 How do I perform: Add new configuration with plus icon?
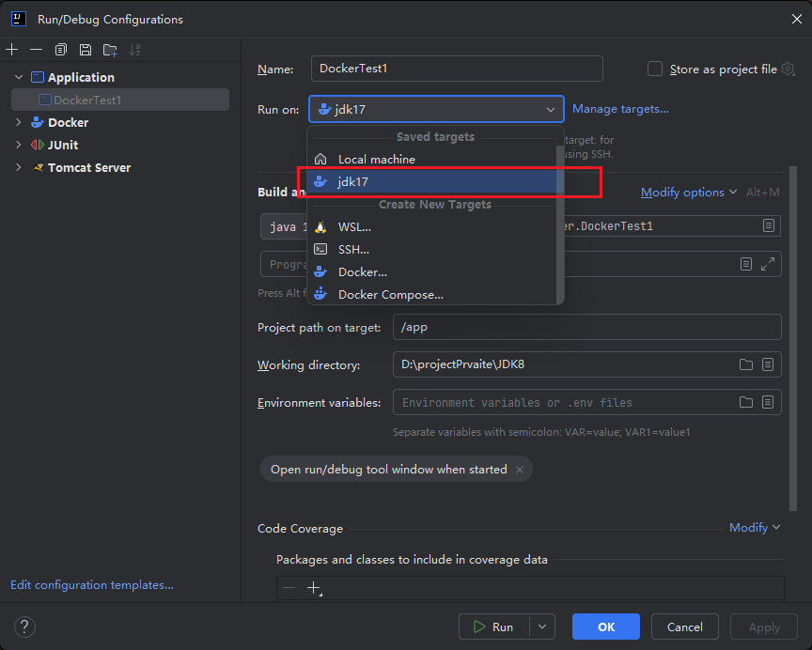coord(12,50)
